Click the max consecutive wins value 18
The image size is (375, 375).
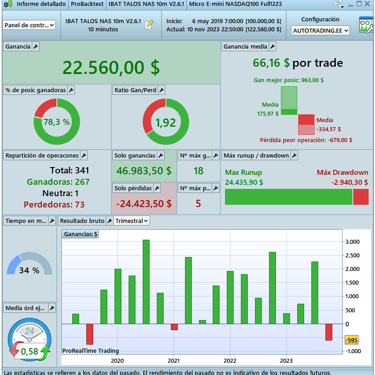(198, 171)
